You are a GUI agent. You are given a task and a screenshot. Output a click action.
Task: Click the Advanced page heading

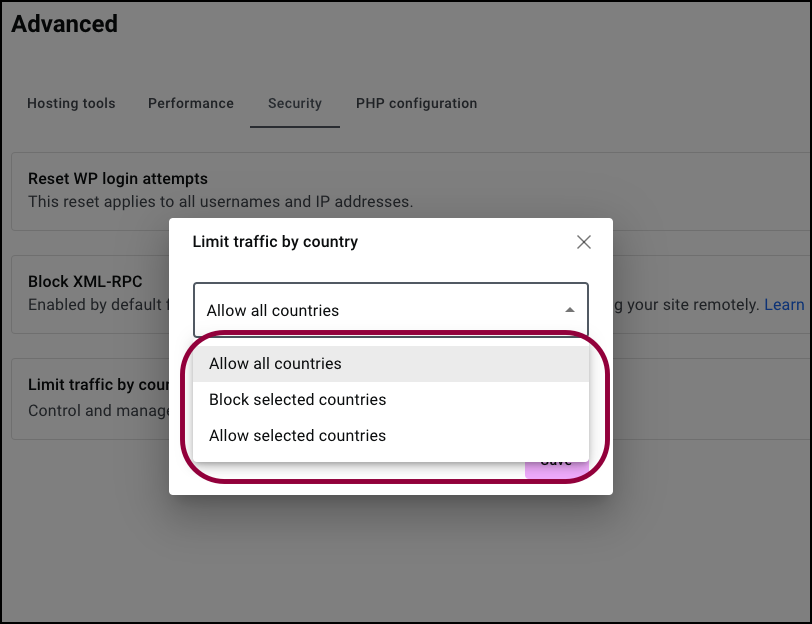(65, 24)
